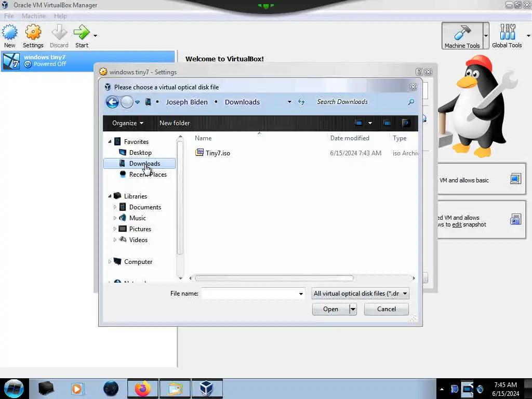Change the file view icon
Image resolution: width=532 pixels, height=399 pixels.
point(358,123)
